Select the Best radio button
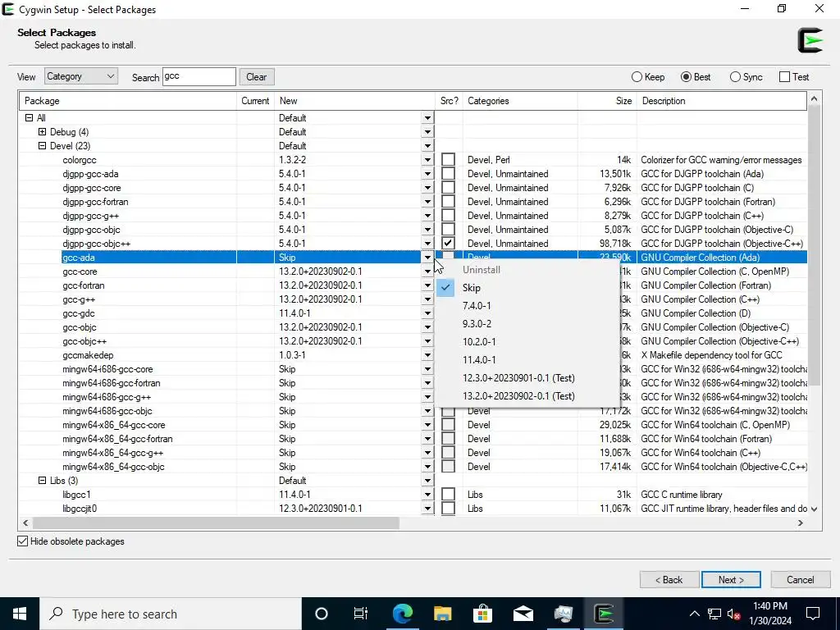Image resolution: width=840 pixels, height=630 pixels. (686, 76)
